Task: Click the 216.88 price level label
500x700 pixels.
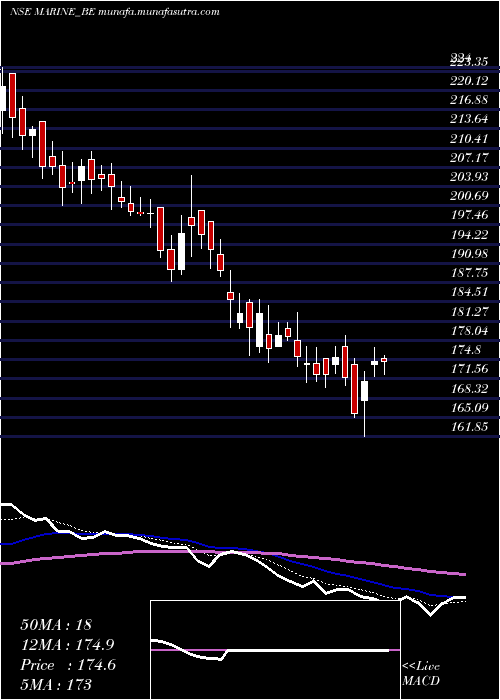Action: (x=469, y=100)
